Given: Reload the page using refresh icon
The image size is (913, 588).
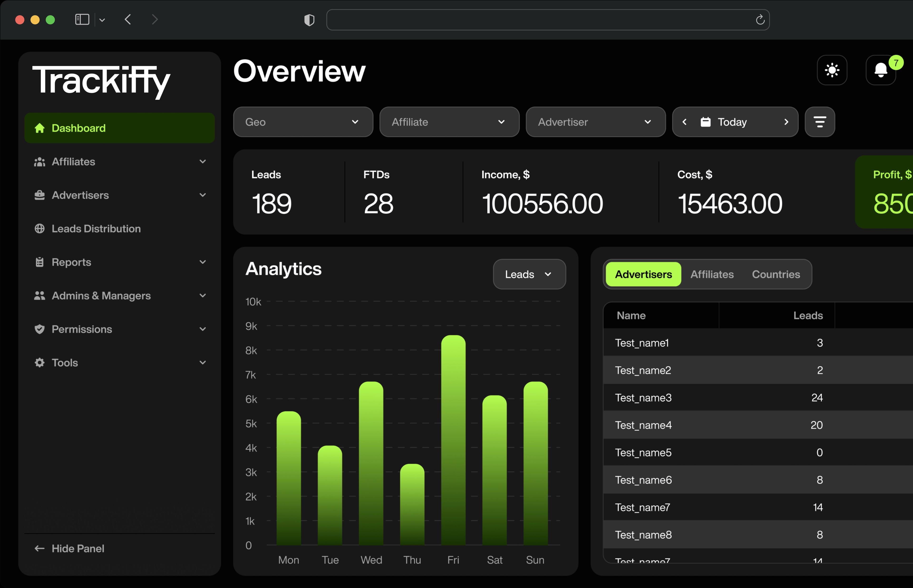Looking at the screenshot, I should (760, 20).
